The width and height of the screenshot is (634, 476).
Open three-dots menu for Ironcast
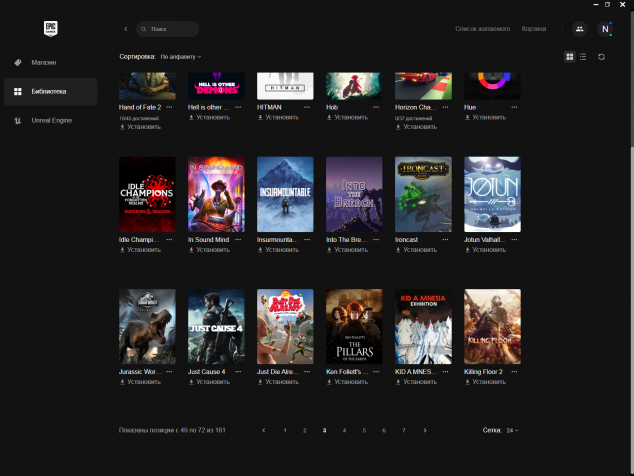pyautogui.click(x=445, y=239)
